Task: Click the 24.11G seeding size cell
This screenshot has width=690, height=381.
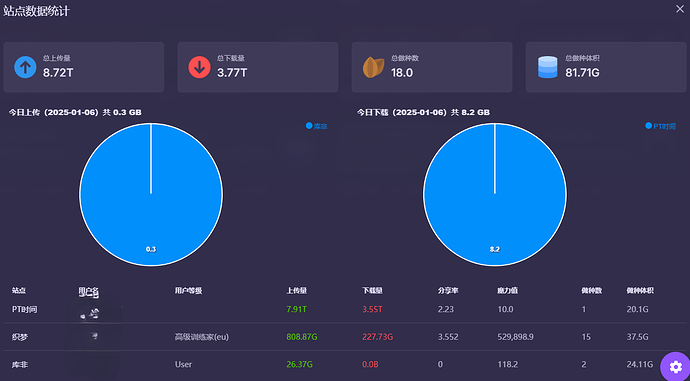Action: click(640, 365)
